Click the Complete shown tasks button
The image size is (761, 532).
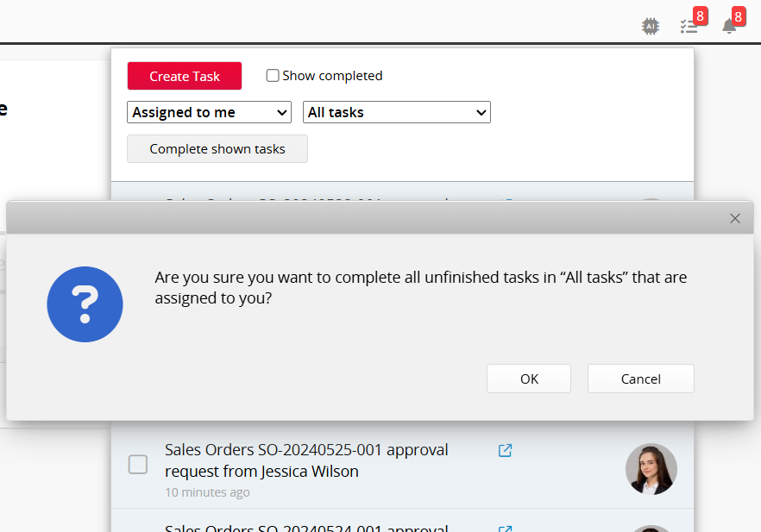[217, 149]
